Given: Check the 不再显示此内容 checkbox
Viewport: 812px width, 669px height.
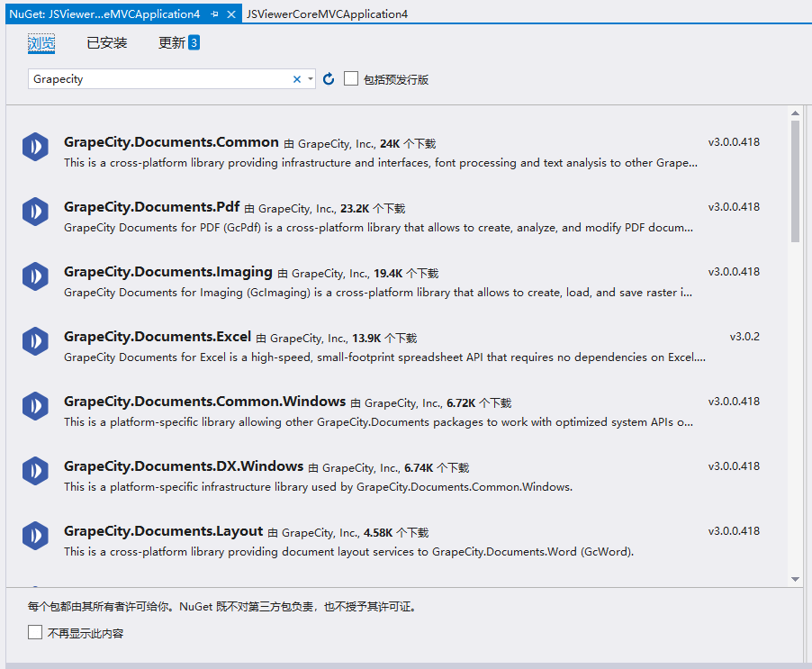Looking at the screenshot, I should [35, 632].
